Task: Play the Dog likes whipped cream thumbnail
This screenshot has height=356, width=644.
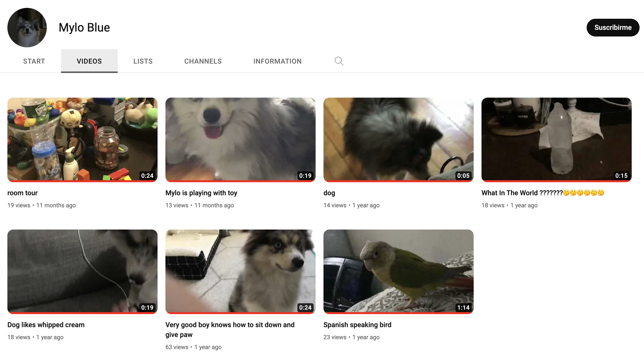Action: 82,271
